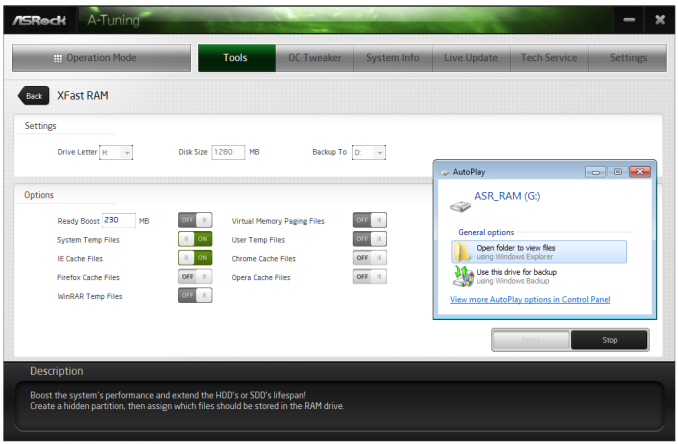Click the folder icon for Open folder option
This screenshot has height=444, width=678.
click(x=463, y=252)
